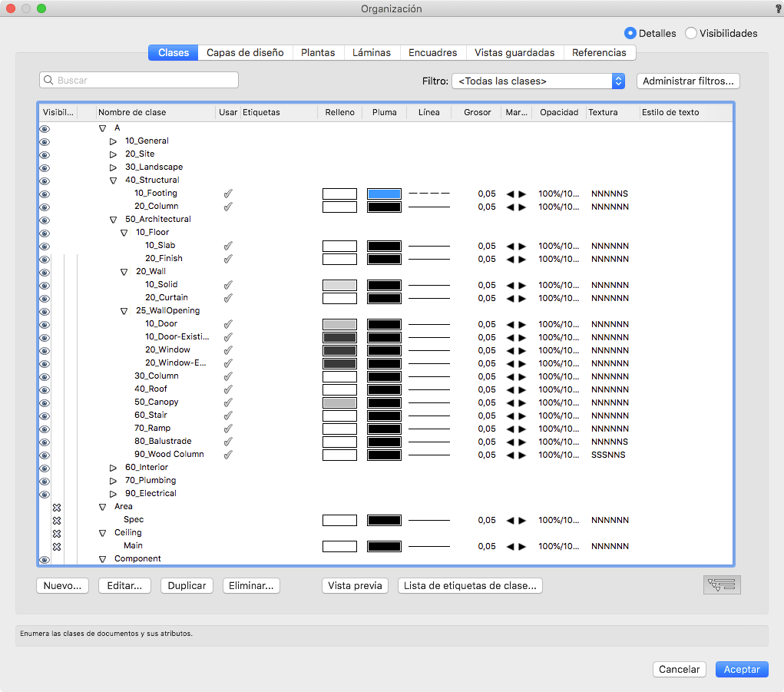This screenshot has width=784, height=692.
Task: Click the Nuevo... button
Action: [63, 585]
